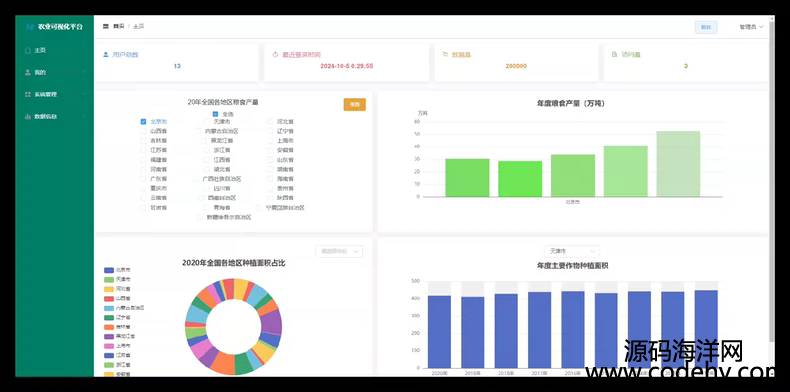
Task: Toggle the 全选 select-all checkbox
Action: (215, 114)
